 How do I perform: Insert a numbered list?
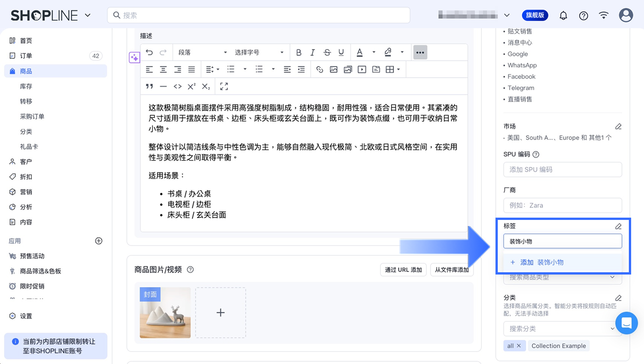coord(259,69)
